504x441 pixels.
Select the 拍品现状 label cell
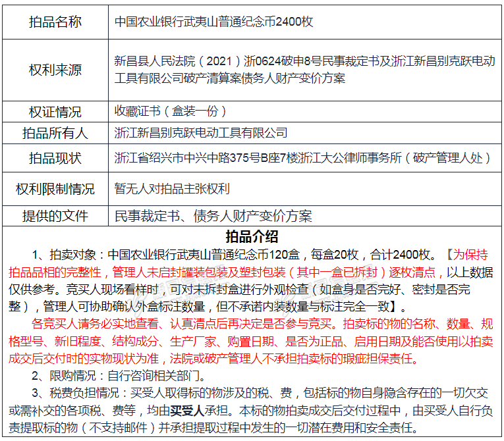(x=55, y=159)
